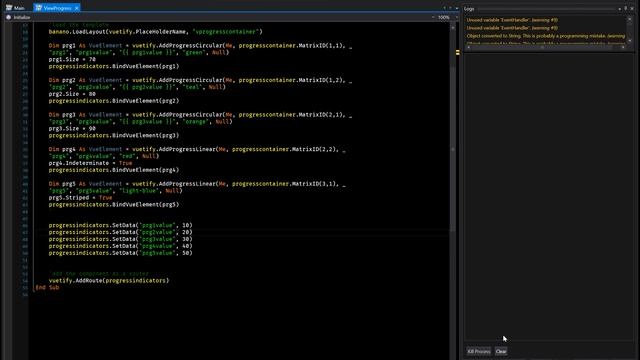
Task: Decrease editor zoom with minus button
Action: point(433,18)
